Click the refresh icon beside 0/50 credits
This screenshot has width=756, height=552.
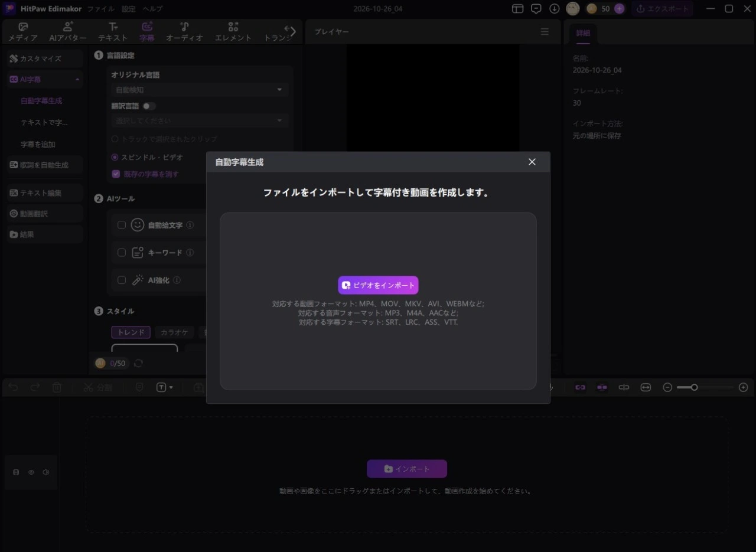point(138,363)
